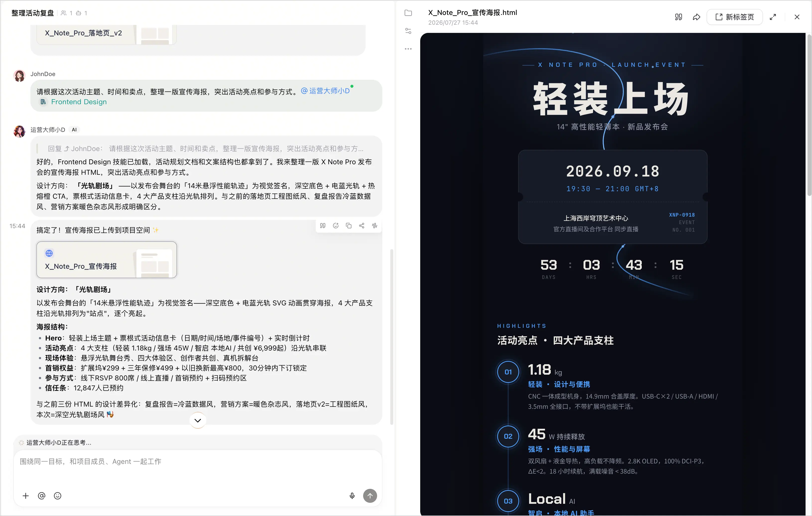Expand the preview to fullscreen

pyautogui.click(x=773, y=17)
